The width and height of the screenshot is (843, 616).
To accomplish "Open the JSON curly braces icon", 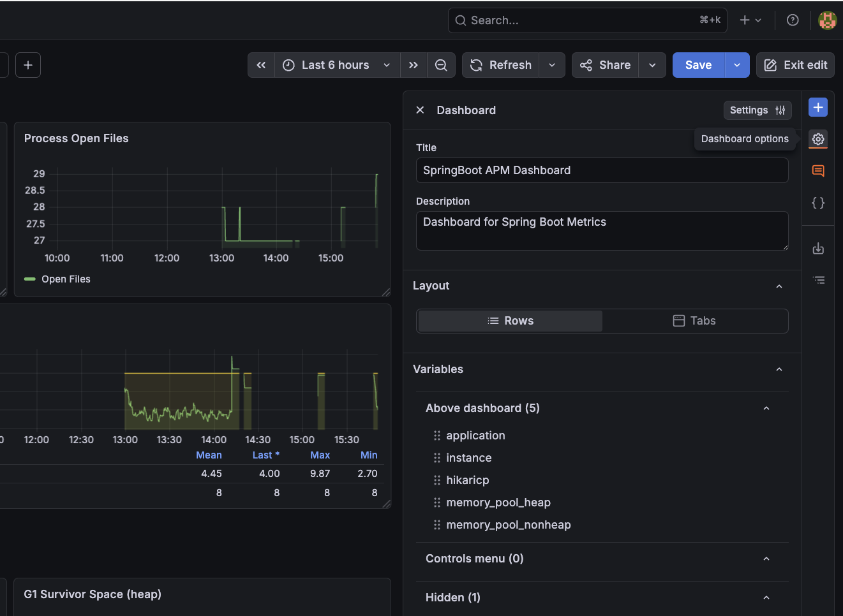I will click(818, 203).
